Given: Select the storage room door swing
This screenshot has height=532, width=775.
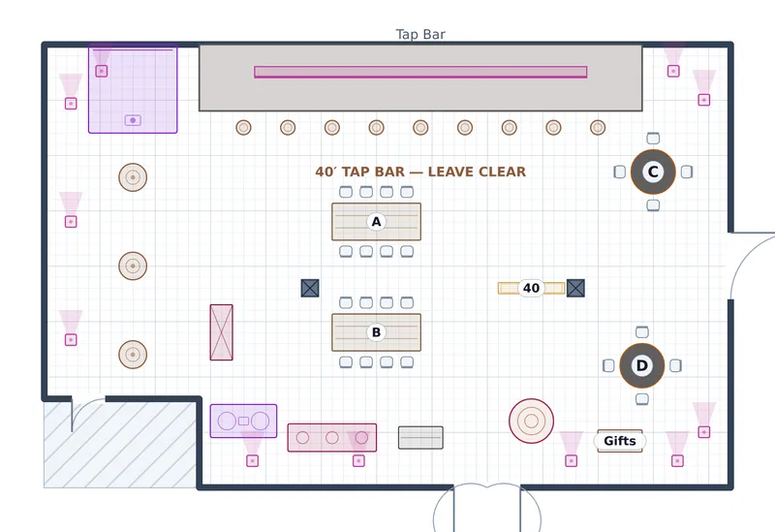Looking at the screenshot, I should [x=89, y=415].
